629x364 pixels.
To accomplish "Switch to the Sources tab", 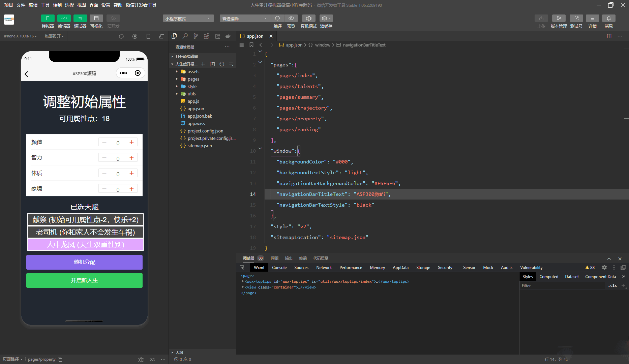I will (x=301, y=268).
